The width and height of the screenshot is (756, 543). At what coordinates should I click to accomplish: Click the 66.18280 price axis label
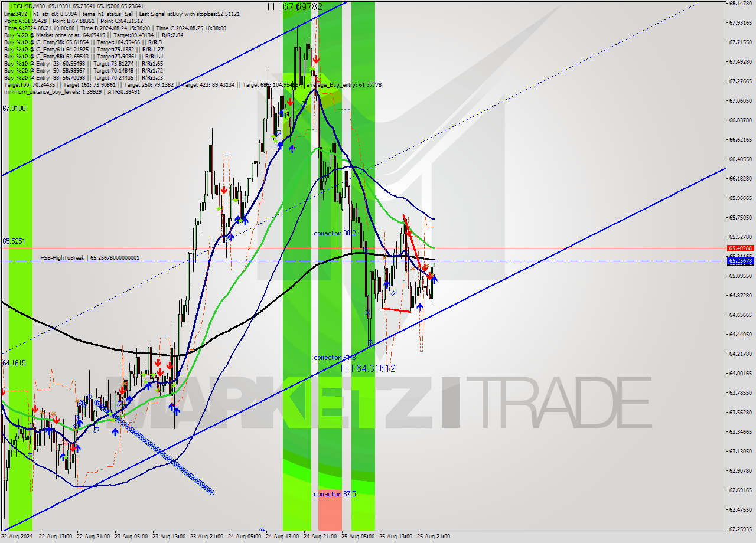click(741, 178)
